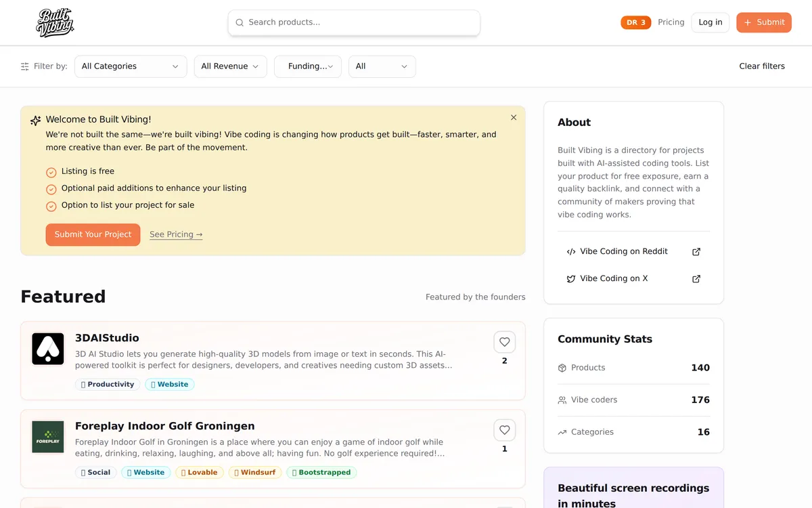Viewport: 812px width, 508px height.
Task: Select the Windsurf tag
Action: click(255, 472)
